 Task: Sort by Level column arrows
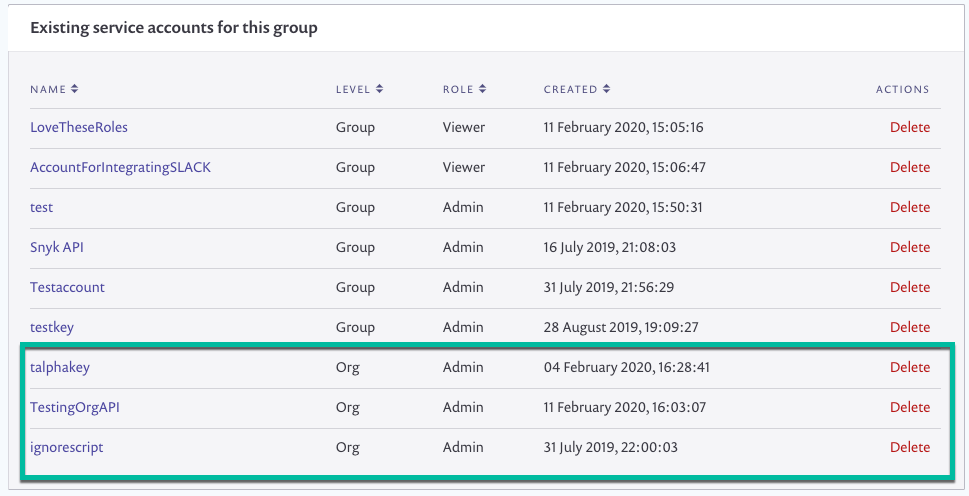point(379,89)
